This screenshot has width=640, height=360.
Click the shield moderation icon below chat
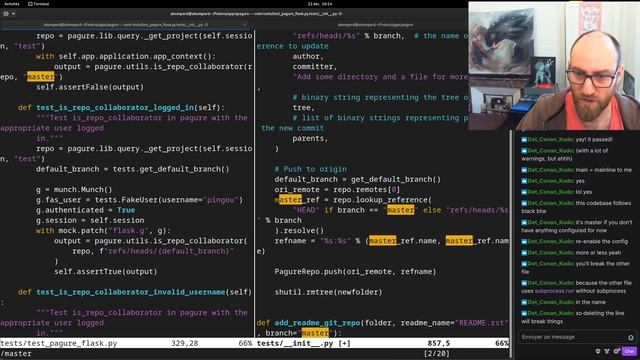tap(598, 351)
